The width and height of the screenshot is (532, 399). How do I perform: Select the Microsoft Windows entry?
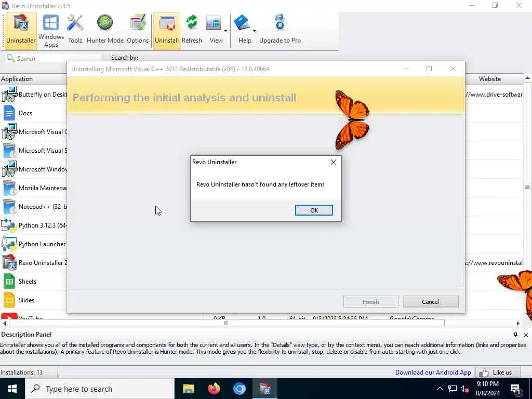pyautogui.click(x=34, y=169)
